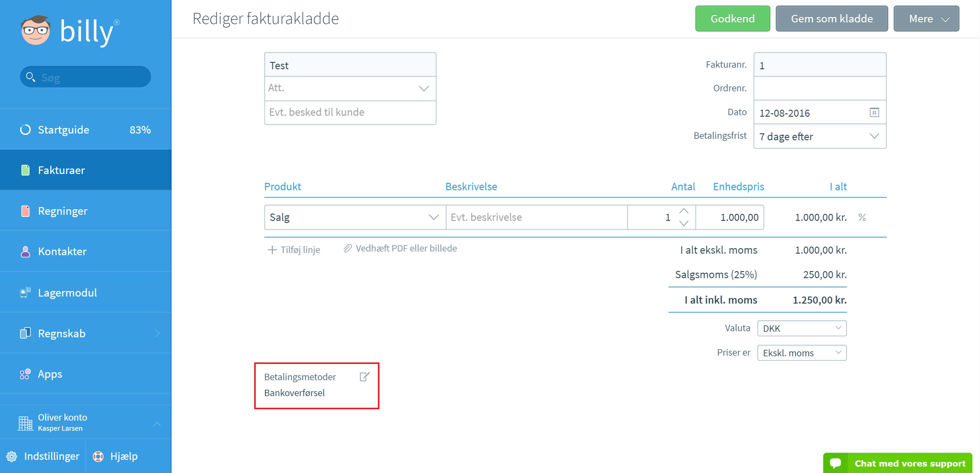
Task: Click Gem som kladde button
Action: (832, 19)
